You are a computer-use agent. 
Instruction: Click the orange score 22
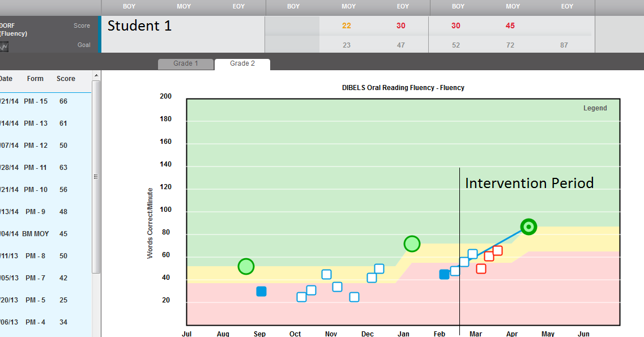347,26
